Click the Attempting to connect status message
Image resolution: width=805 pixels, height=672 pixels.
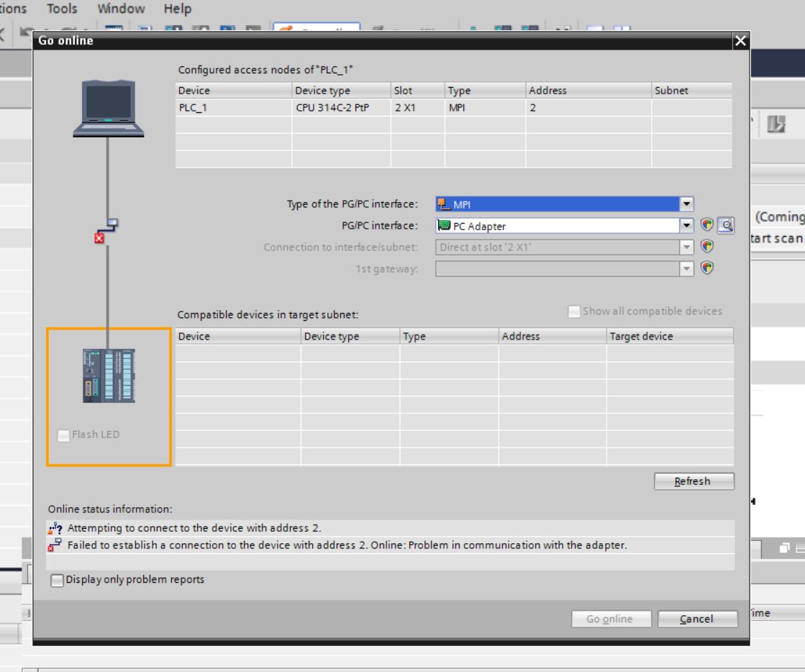(194, 528)
